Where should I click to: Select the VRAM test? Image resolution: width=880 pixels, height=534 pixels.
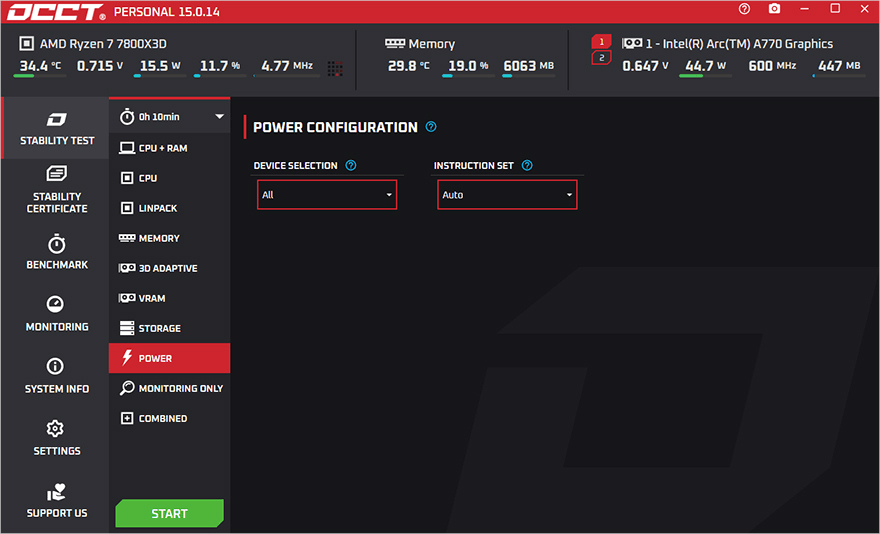pos(169,298)
